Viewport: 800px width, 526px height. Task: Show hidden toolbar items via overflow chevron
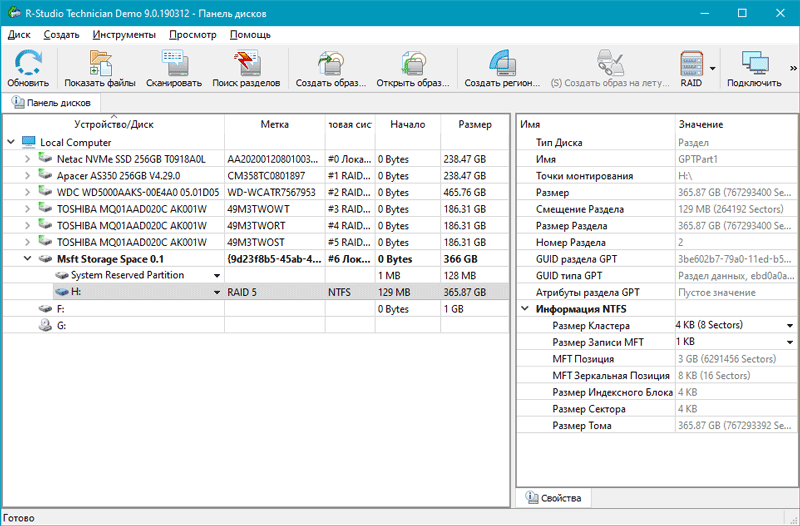(x=793, y=68)
